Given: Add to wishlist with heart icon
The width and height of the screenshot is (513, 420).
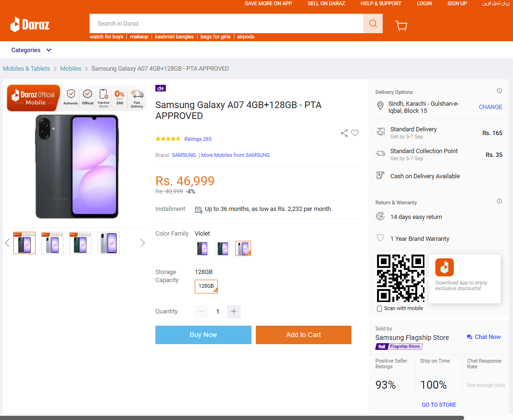Looking at the screenshot, I should click(x=355, y=133).
